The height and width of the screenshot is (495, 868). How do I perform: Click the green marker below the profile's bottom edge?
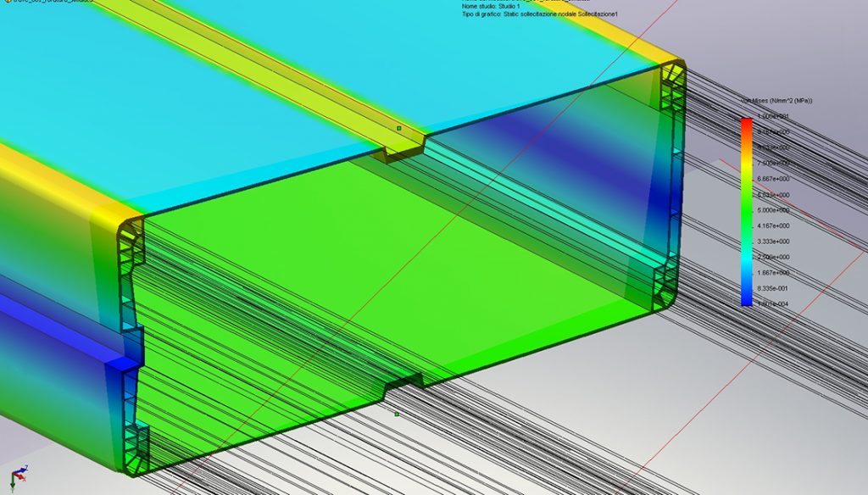(397, 414)
